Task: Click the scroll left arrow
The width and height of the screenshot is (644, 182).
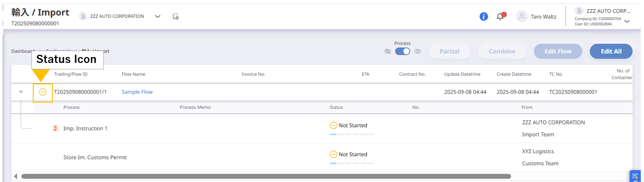Action: 16,176
